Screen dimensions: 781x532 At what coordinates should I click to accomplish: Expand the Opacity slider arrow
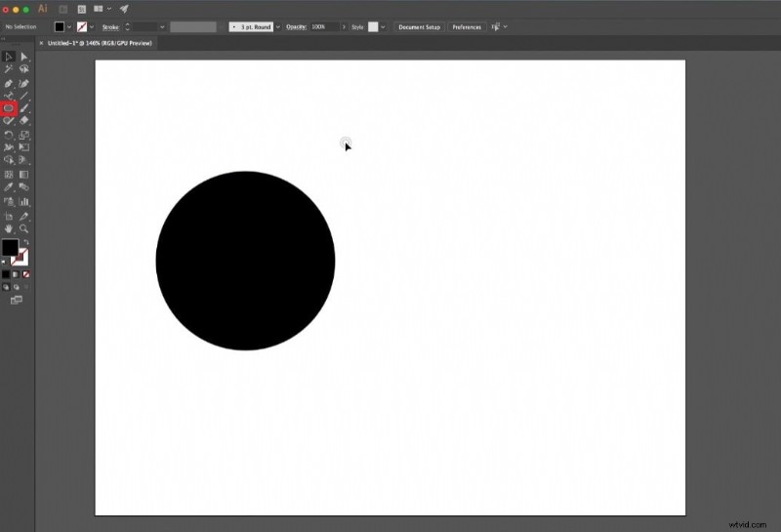pos(344,27)
